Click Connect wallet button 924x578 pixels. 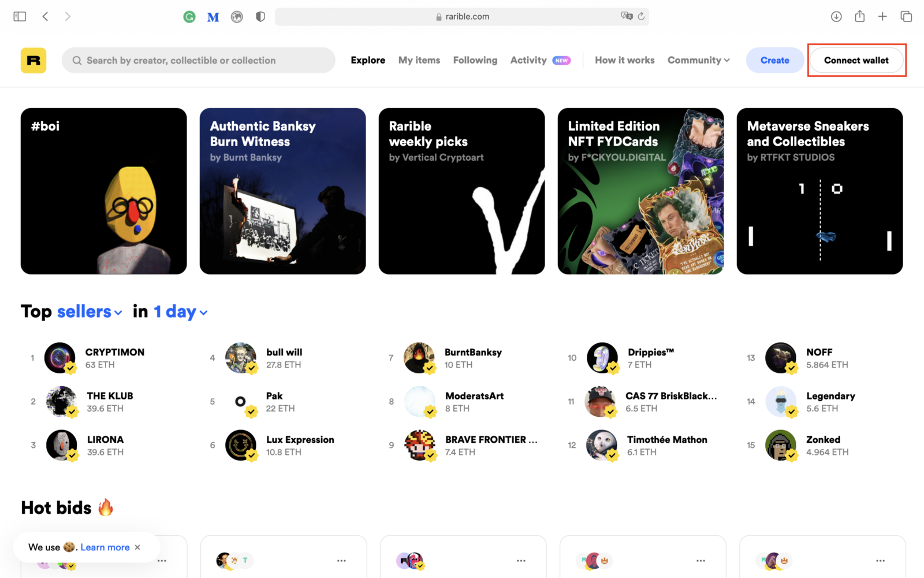pyautogui.click(x=856, y=60)
